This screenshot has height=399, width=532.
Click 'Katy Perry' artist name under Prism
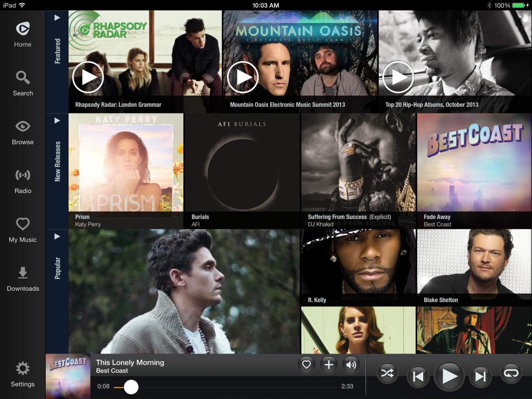[x=88, y=224]
